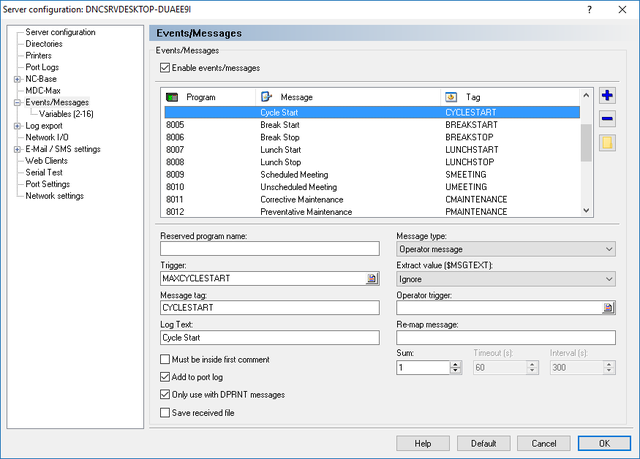Open Web Clients in the tree

pyautogui.click(x=47, y=161)
